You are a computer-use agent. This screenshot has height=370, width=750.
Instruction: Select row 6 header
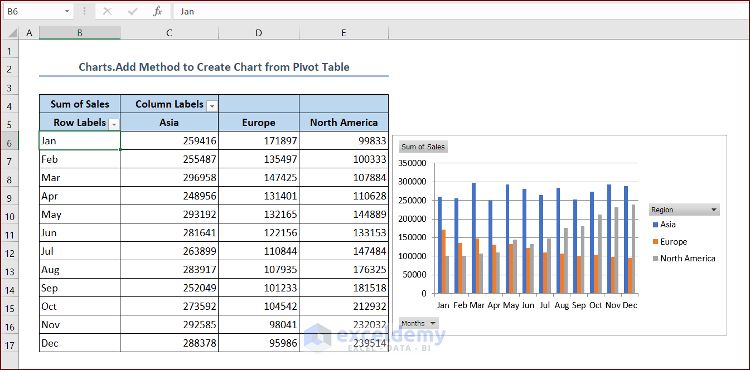(x=10, y=142)
